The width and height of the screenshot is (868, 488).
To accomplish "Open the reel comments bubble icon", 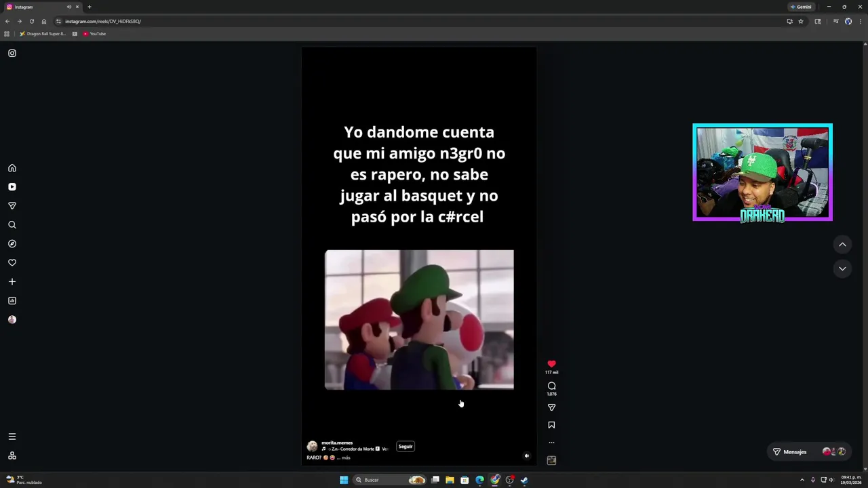I will point(551,386).
